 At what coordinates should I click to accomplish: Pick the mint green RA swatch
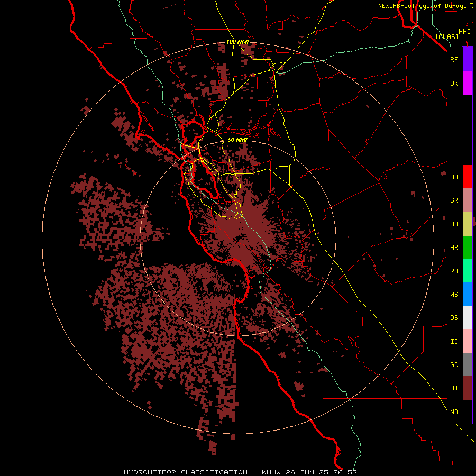click(467, 271)
